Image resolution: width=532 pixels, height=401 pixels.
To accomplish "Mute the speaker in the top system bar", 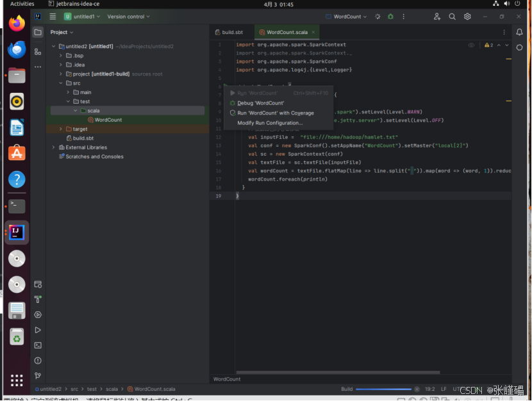I will pos(506,3).
